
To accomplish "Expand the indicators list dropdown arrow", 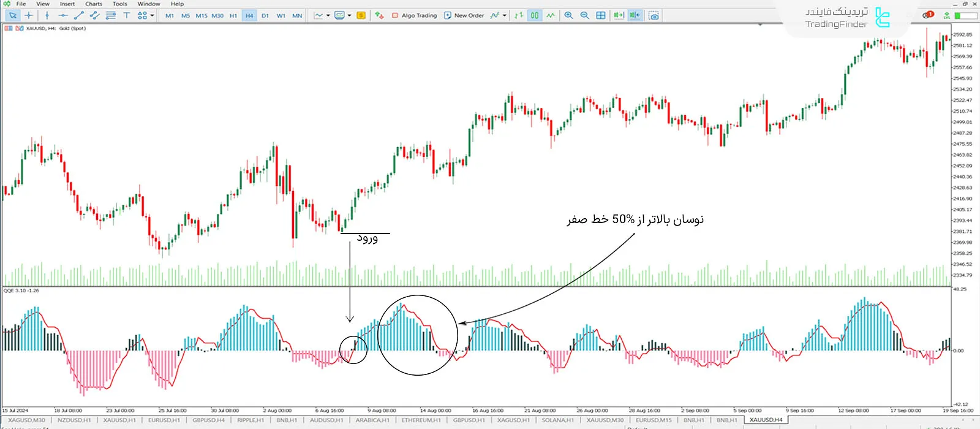I will point(505,15).
